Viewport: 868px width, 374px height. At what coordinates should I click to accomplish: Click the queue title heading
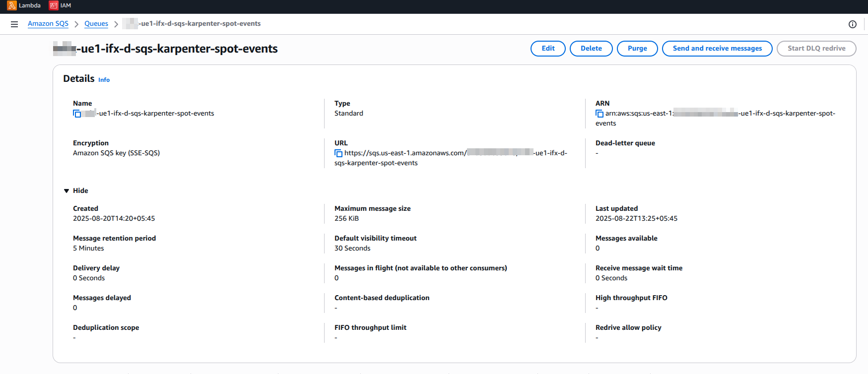[x=177, y=49]
